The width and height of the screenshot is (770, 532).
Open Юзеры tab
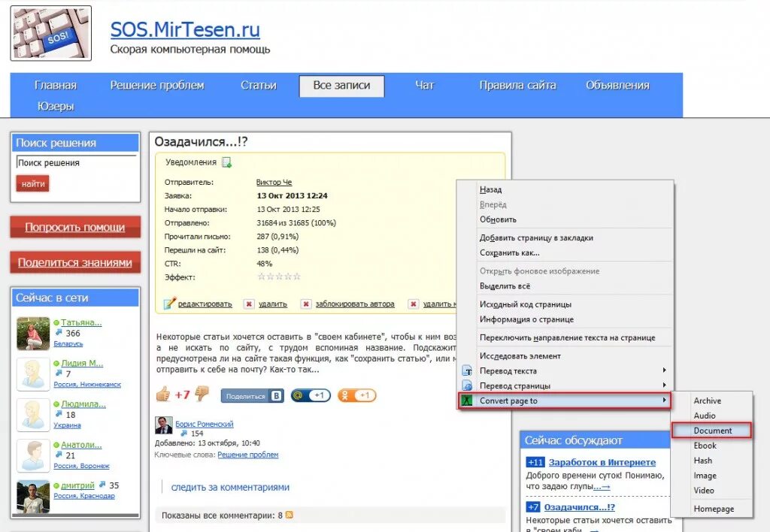pos(56,107)
